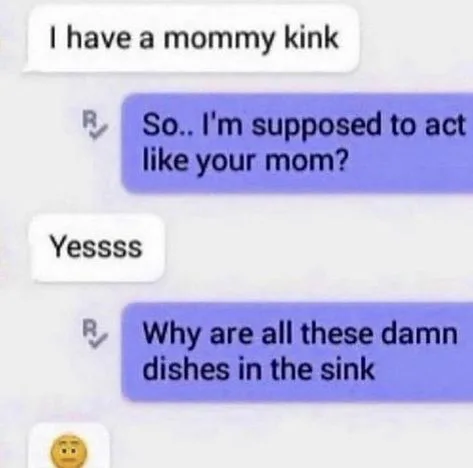Click the word 'supposed' in the reply
Screen dimensions: 473x468
tap(316, 126)
